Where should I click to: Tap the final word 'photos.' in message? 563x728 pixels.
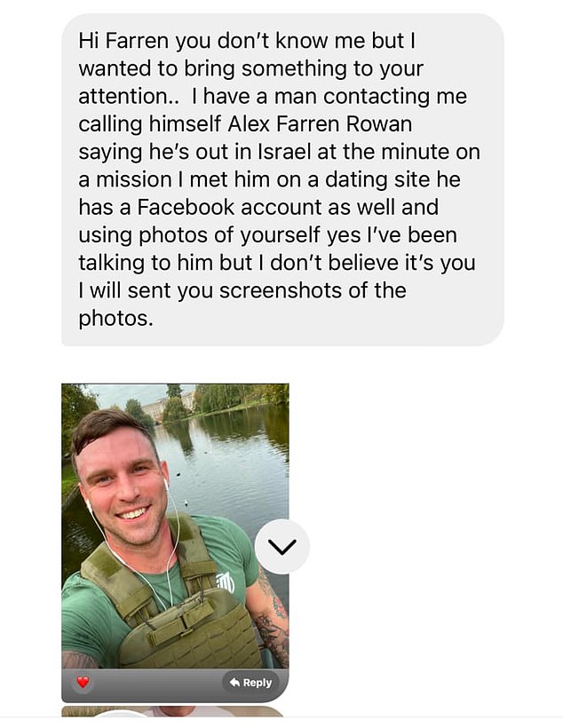pos(115,319)
